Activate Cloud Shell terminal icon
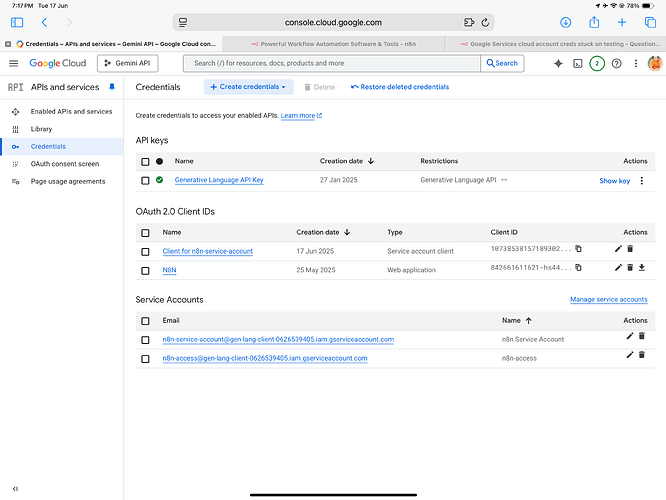Screen dimensions: 666x500 [578, 64]
